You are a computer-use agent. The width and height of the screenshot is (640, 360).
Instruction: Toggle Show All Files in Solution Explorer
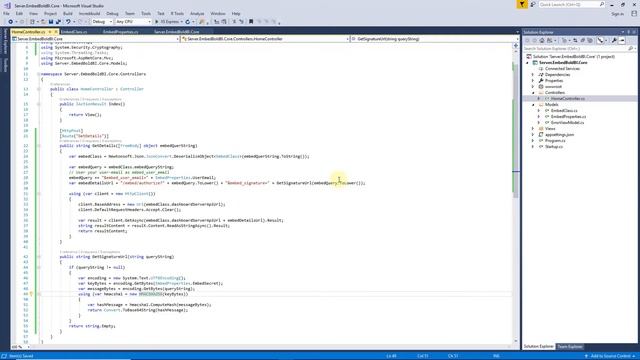590,40
